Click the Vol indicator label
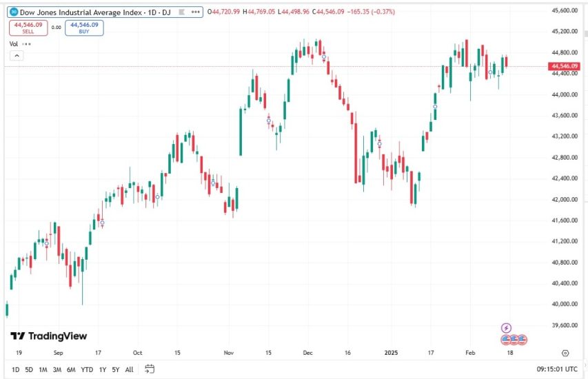The image size is (588, 379). point(14,44)
